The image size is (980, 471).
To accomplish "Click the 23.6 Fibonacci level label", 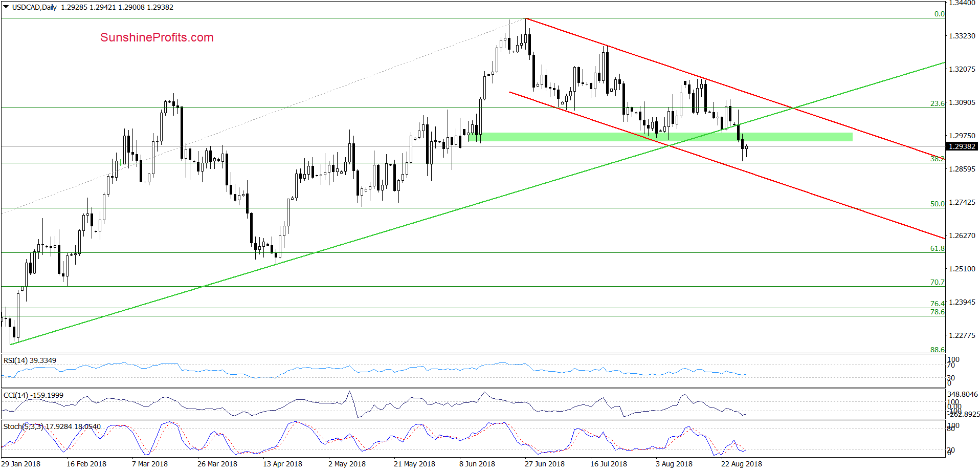I will click(x=937, y=103).
